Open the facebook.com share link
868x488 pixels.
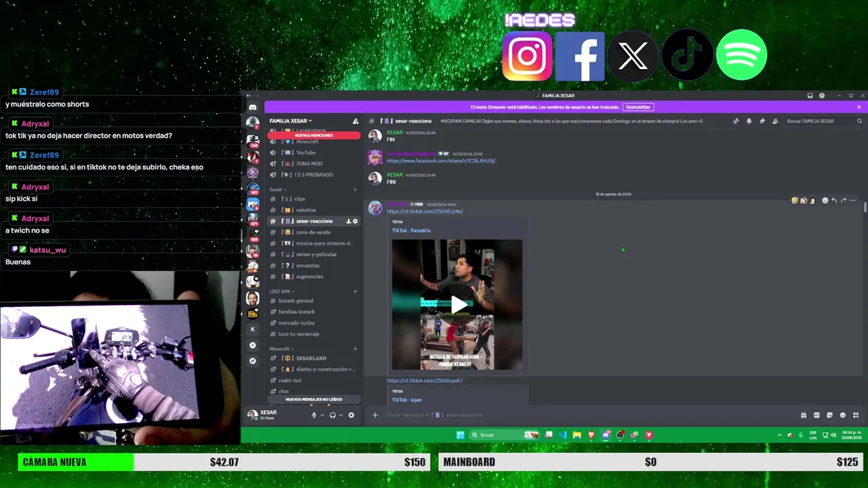(441, 161)
